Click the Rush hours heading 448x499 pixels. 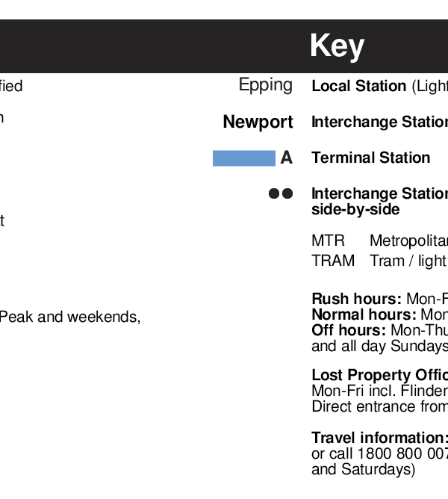pos(357,299)
